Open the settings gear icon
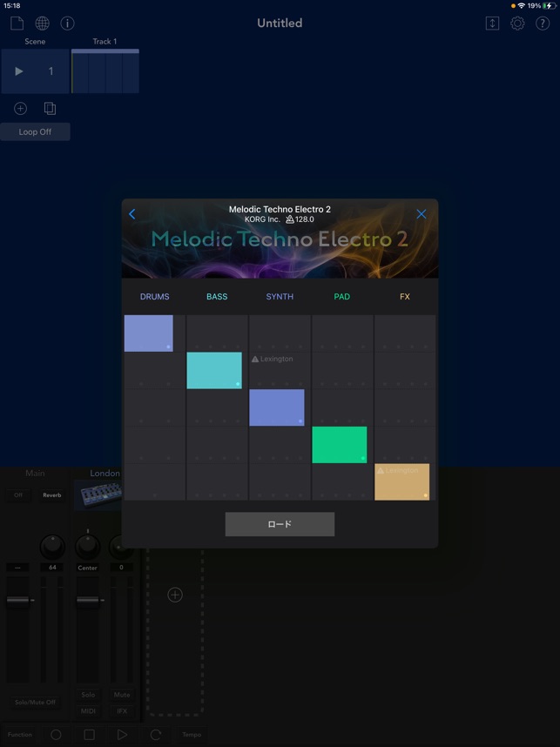Viewport: 560px width, 747px height. pos(517,24)
